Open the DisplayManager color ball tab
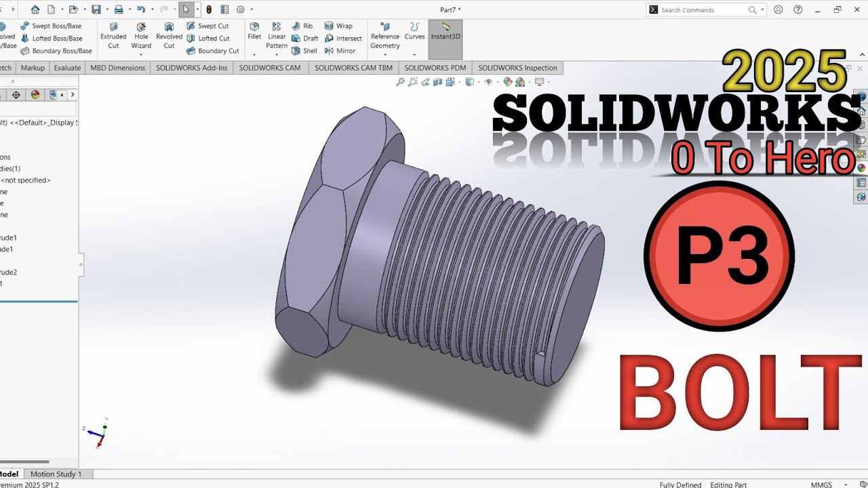 [x=35, y=95]
